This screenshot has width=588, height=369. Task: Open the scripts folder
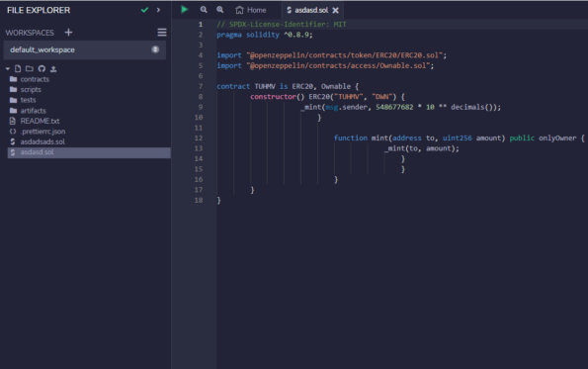pyautogui.click(x=31, y=90)
